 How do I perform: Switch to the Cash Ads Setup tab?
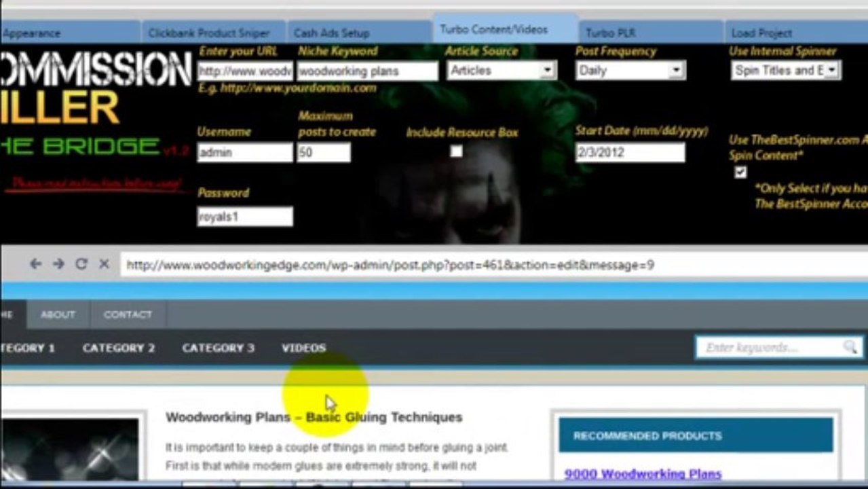click(x=360, y=33)
